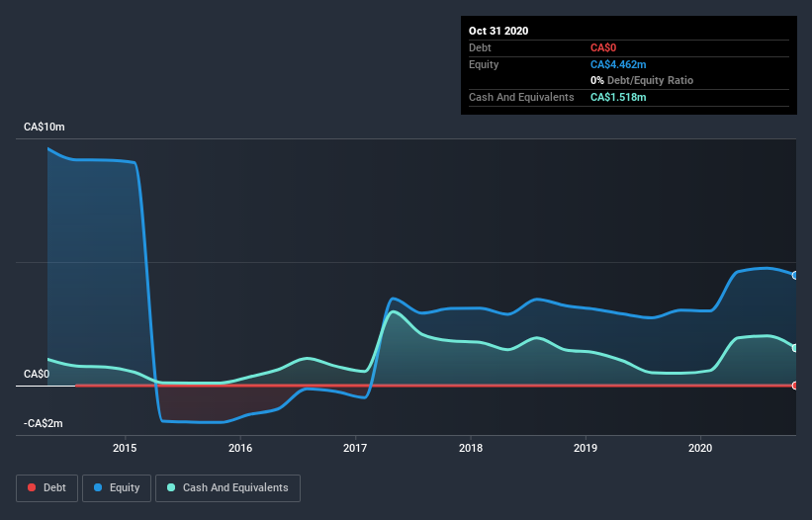Click the Cash And Equivalents tooltip row label
Screen dimensions: 812x520
point(521,97)
